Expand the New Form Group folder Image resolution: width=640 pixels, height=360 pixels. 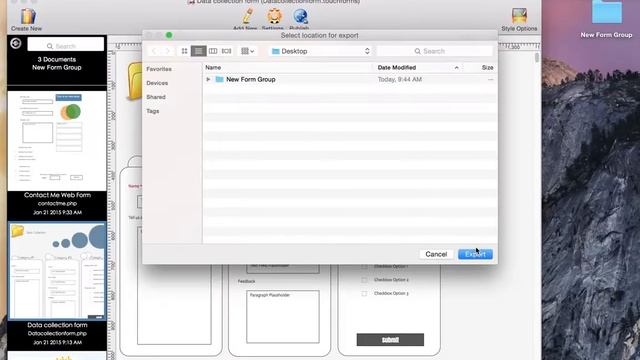tap(208, 79)
